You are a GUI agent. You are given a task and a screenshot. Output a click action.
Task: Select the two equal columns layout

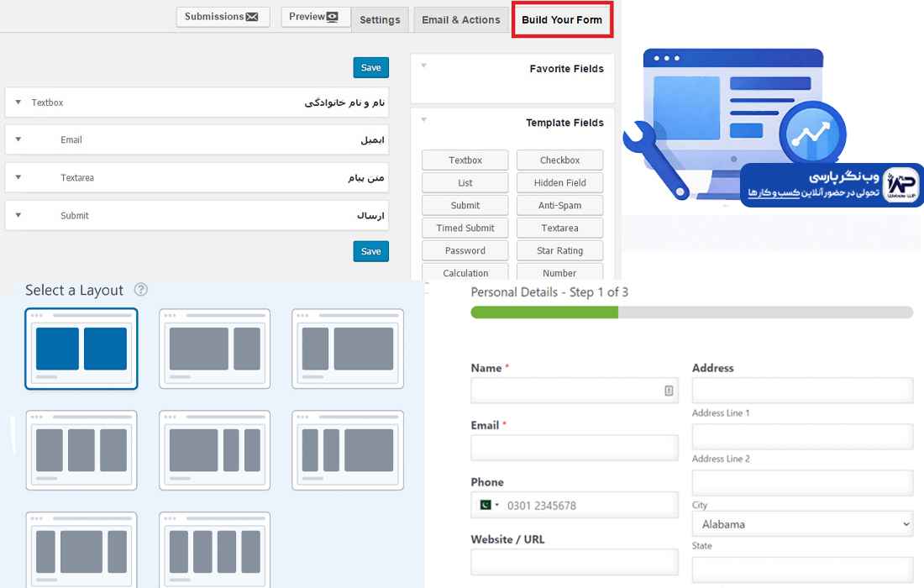[81, 349]
